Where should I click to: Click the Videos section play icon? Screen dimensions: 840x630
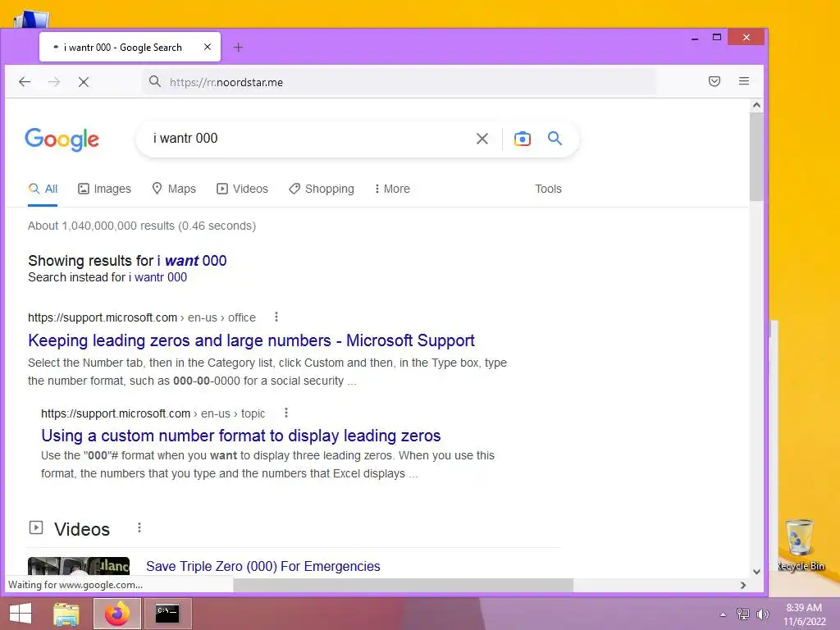coord(36,527)
